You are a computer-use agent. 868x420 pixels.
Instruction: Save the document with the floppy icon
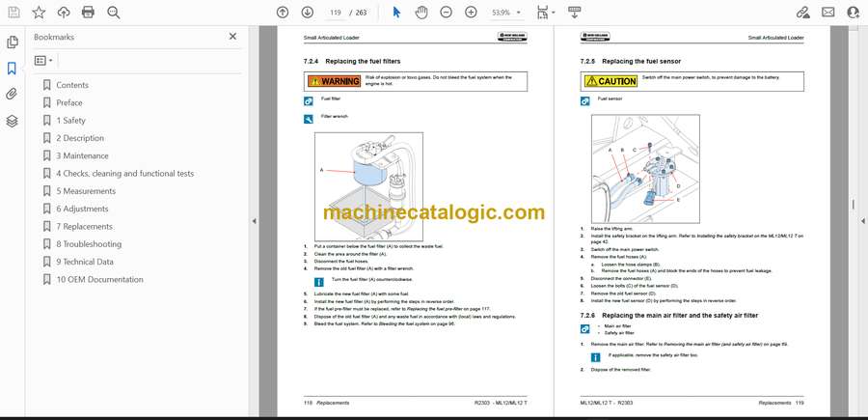pyautogui.click(x=14, y=13)
